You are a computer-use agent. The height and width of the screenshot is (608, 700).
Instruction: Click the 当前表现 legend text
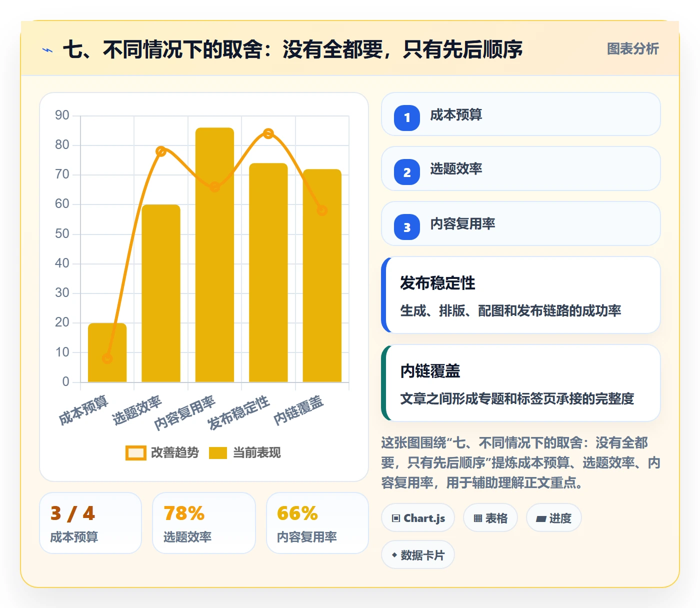coord(257,453)
